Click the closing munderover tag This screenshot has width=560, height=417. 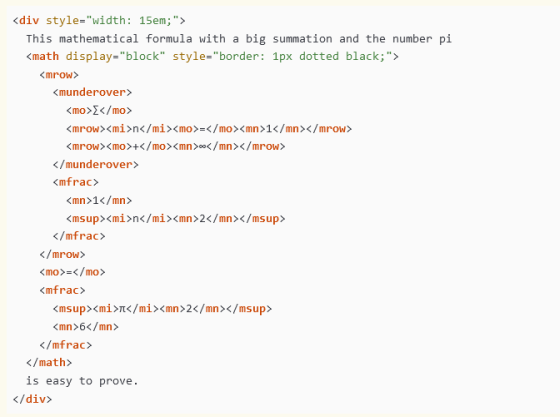pyautogui.click(x=95, y=165)
